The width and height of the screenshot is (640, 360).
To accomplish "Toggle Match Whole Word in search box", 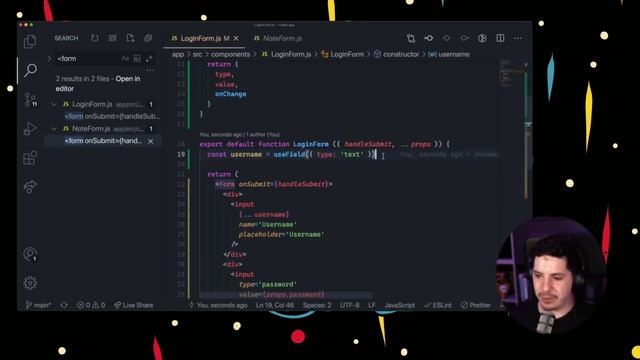I will point(137,59).
